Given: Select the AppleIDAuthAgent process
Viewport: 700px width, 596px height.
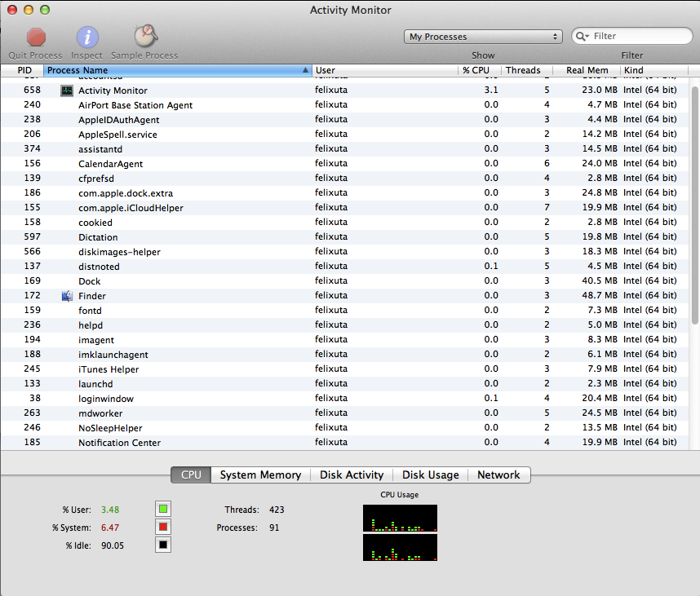Looking at the screenshot, I should 344,120.
